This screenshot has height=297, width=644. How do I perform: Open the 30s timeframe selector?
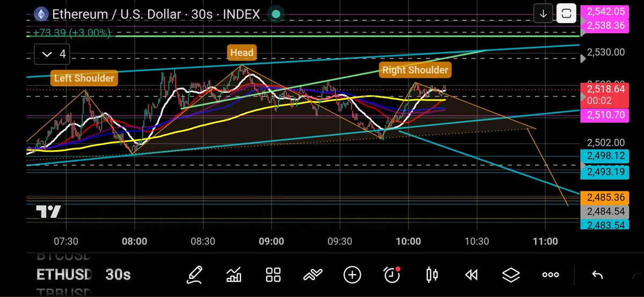(x=118, y=275)
